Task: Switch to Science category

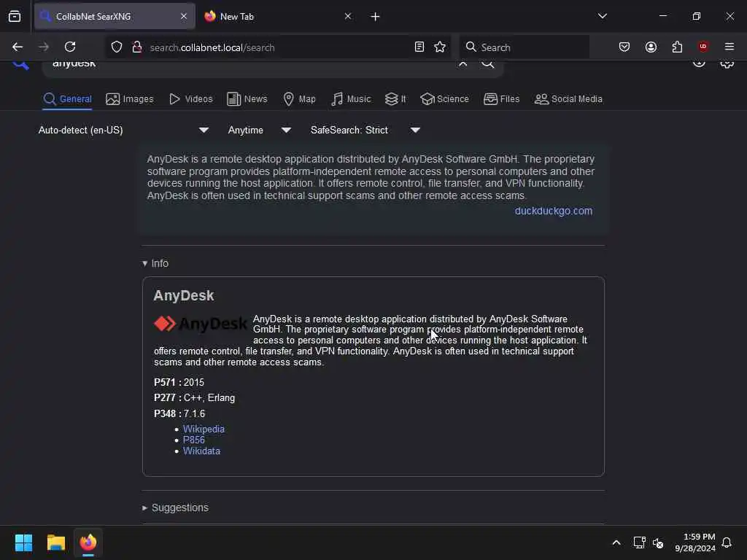Action: pos(444,99)
